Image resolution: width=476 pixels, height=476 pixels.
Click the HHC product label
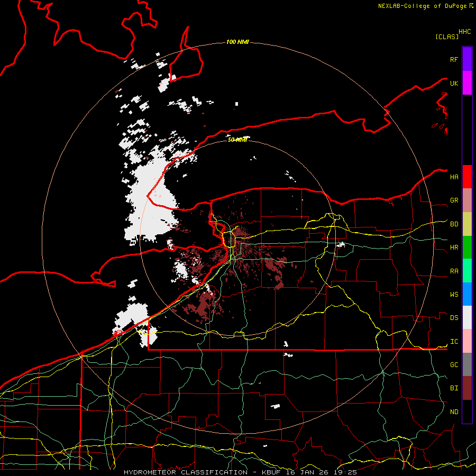(464, 32)
